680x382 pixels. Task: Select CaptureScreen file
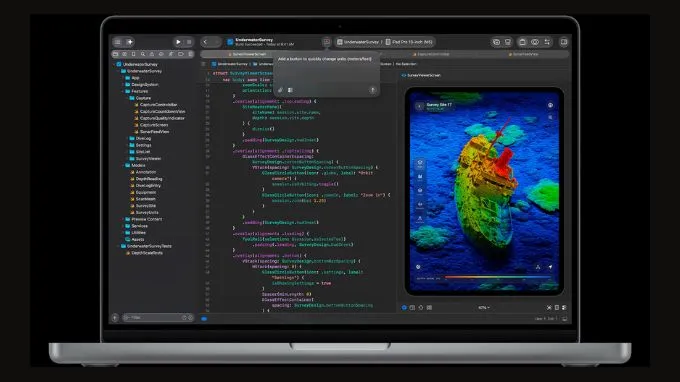(x=151, y=125)
